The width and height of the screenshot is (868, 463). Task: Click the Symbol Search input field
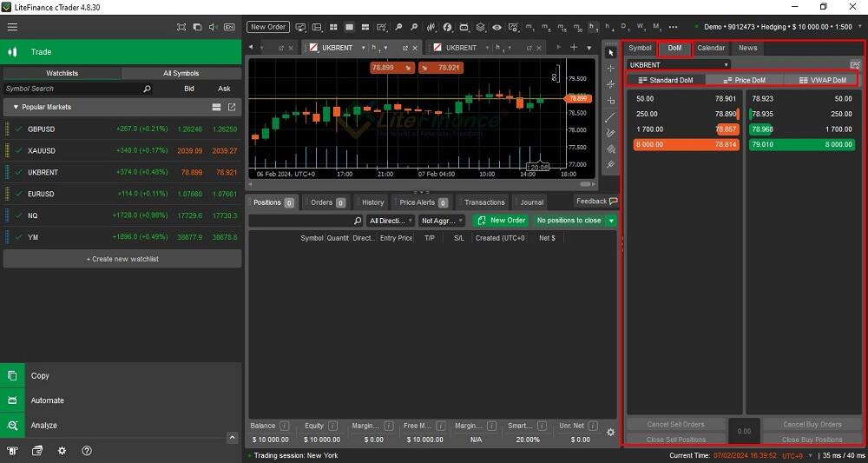78,89
